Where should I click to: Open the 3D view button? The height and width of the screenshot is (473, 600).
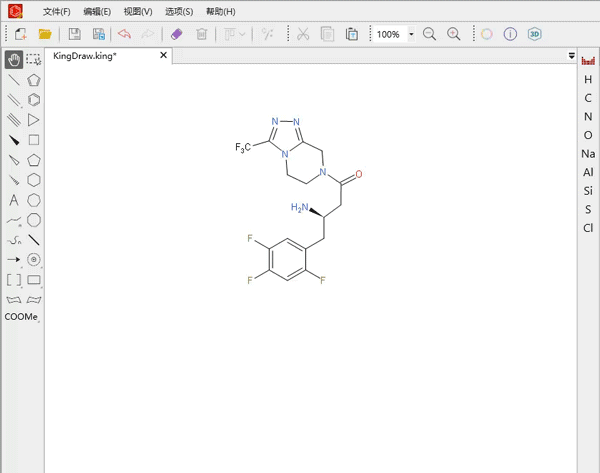click(x=535, y=34)
